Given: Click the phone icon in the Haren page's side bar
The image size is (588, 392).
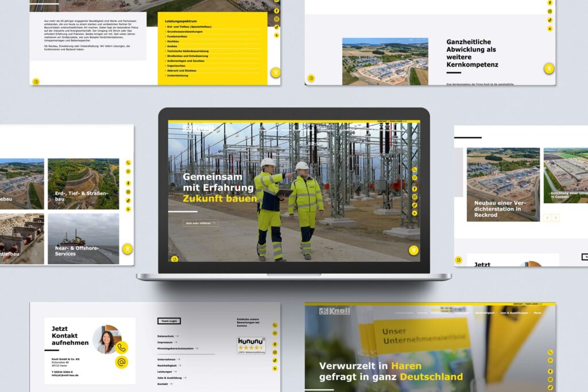Looking at the screenshot, I should [x=550, y=352].
